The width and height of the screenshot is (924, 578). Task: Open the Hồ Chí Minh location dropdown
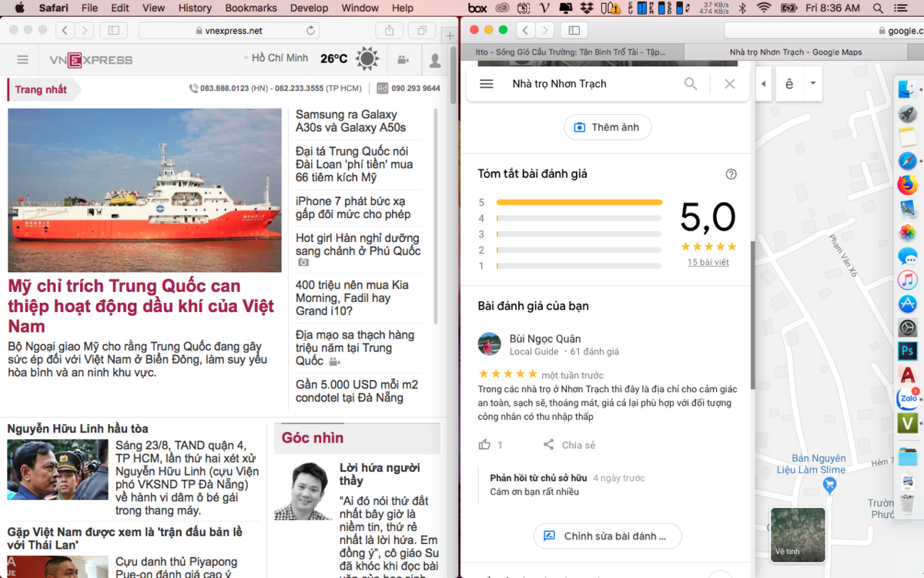(x=275, y=58)
